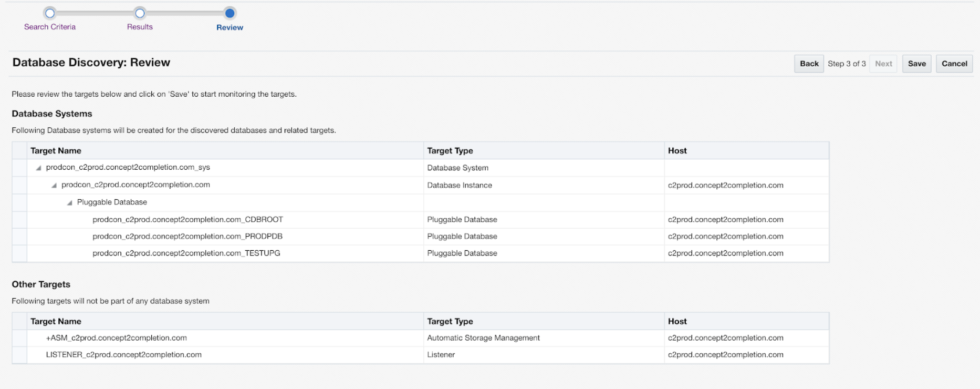Cancel the database discovery
Viewport: 980px width, 389px height.
pos(954,64)
